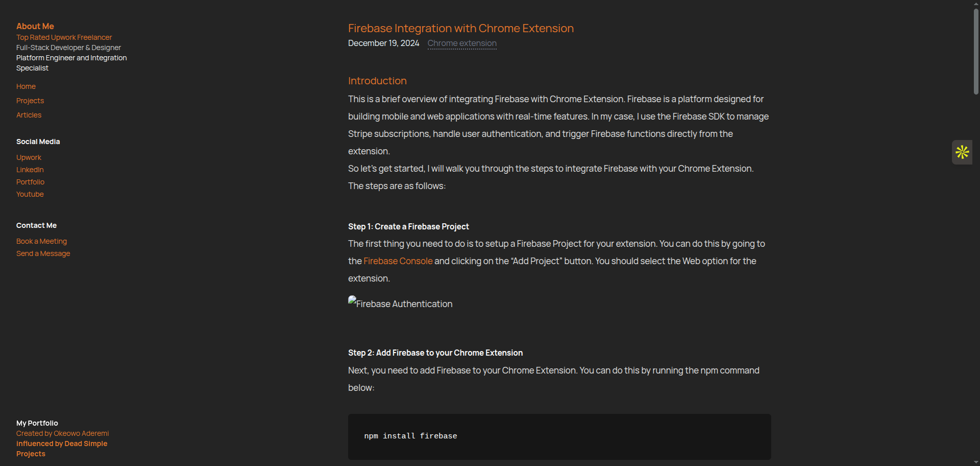This screenshot has height=466, width=980.
Task: Click the yellow asterisk floating widget icon
Action: (x=962, y=152)
